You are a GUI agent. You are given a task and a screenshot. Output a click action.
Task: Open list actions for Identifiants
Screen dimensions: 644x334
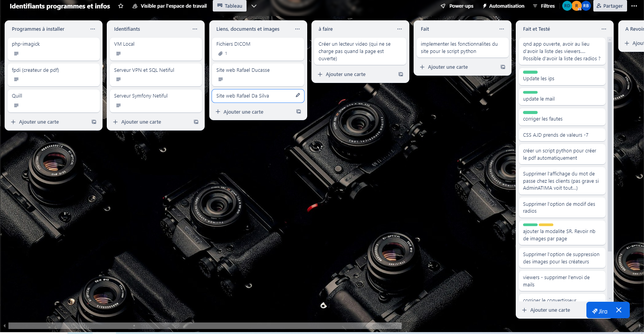(195, 29)
